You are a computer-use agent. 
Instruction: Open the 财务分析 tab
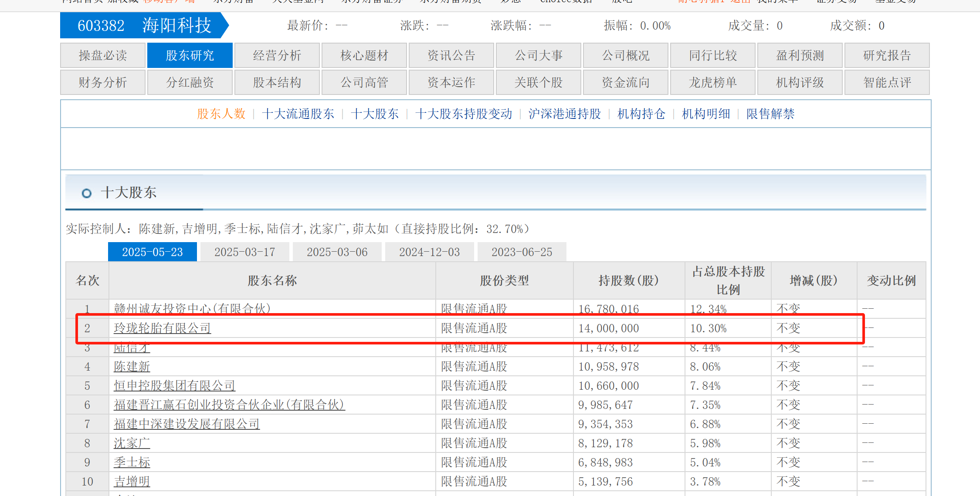[103, 82]
